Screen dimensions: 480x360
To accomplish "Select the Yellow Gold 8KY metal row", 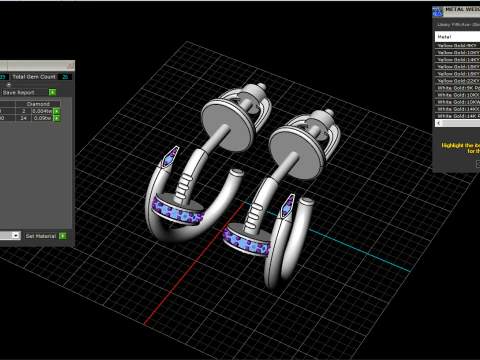I will point(457,46).
